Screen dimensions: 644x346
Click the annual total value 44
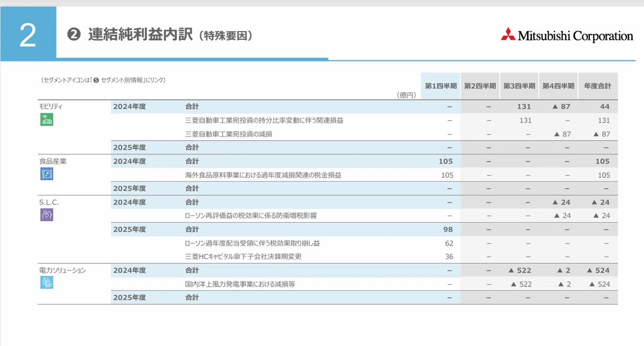pos(604,106)
